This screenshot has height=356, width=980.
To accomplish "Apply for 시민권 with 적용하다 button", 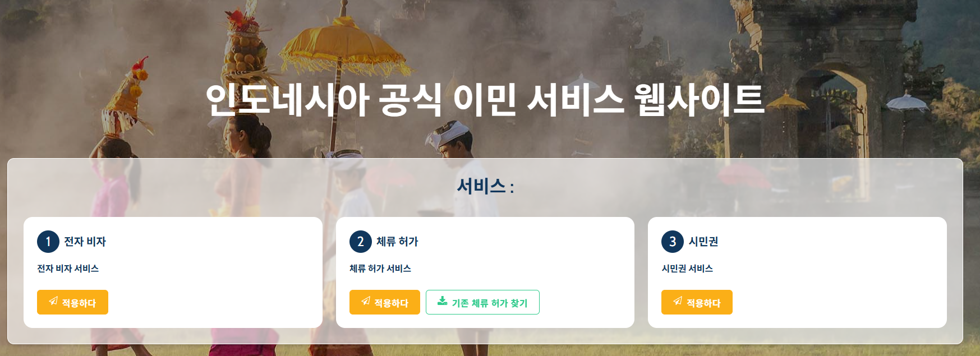I will pyautogui.click(x=697, y=302).
